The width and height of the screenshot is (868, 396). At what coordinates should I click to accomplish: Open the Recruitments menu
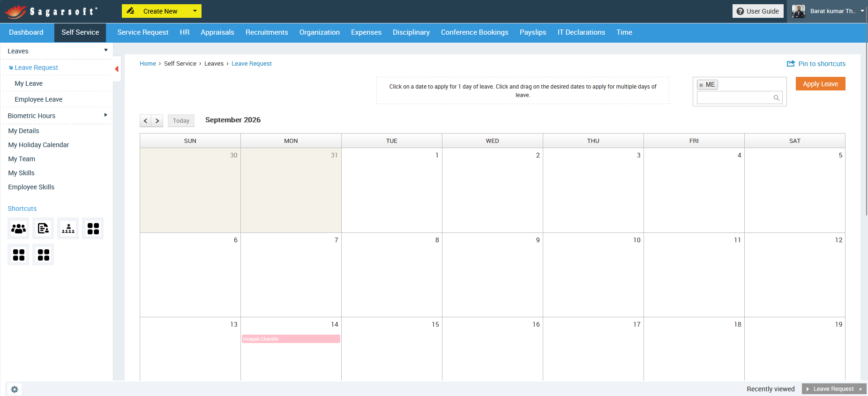point(267,32)
